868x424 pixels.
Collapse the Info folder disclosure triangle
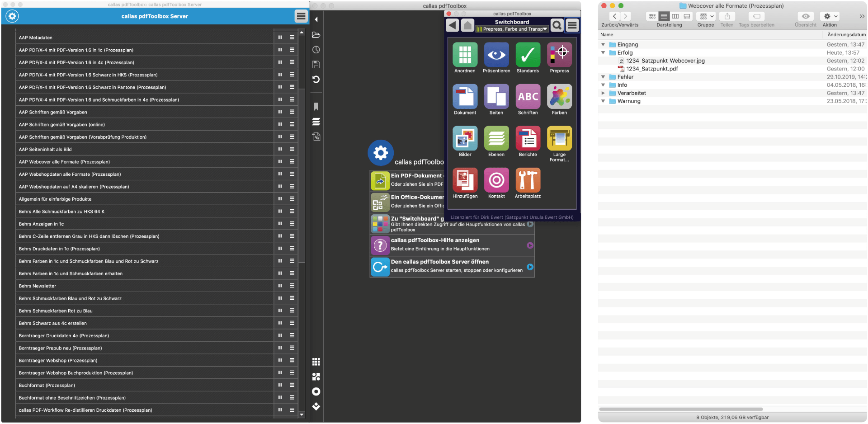point(603,85)
